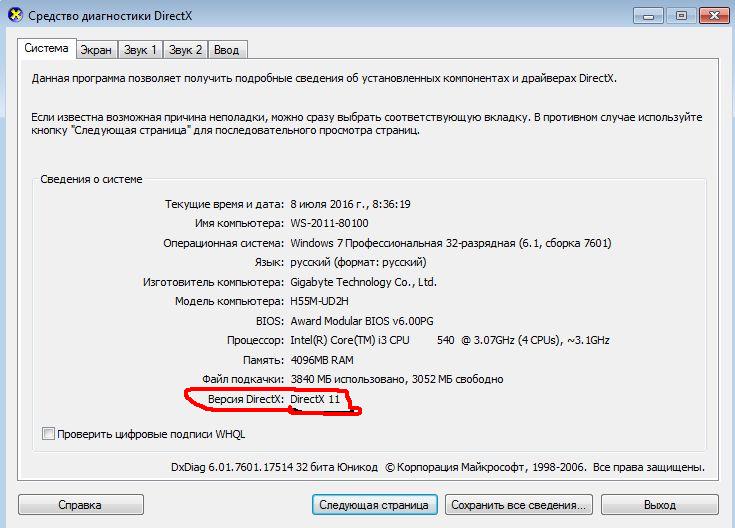Viewport: 735px width, 528px height.
Task: Click the 'Модель компьютера:' label
Action: [x=229, y=301]
